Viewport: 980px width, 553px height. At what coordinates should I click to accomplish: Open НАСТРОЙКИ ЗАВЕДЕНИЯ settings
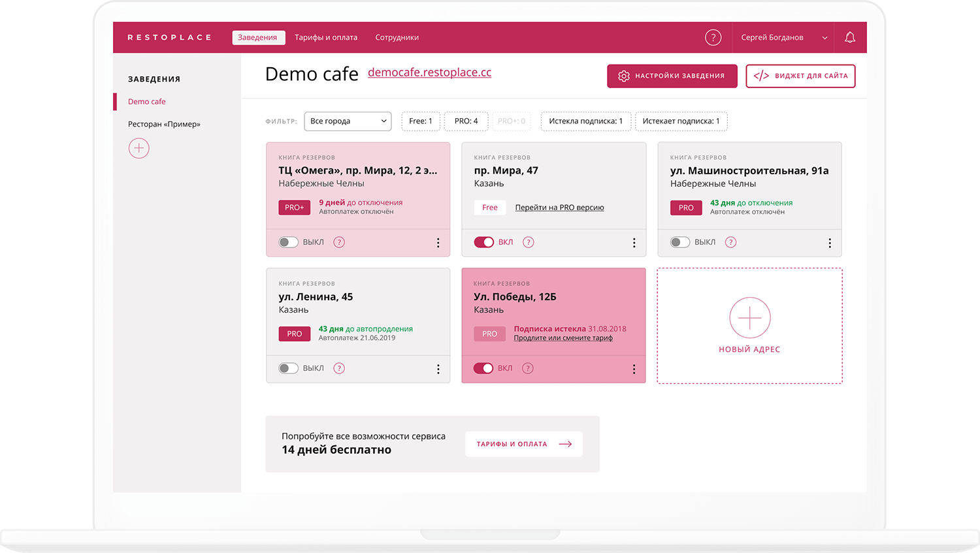pos(672,76)
